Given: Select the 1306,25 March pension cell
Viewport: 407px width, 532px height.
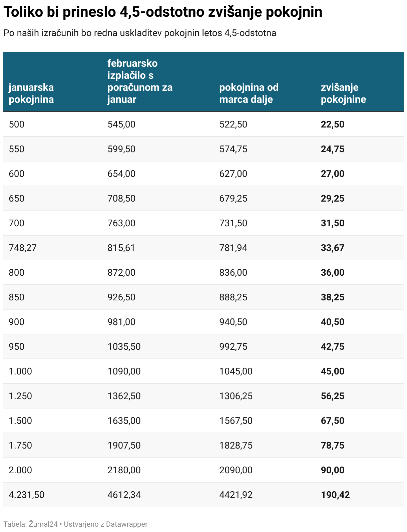Looking at the screenshot, I should (236, 396).
